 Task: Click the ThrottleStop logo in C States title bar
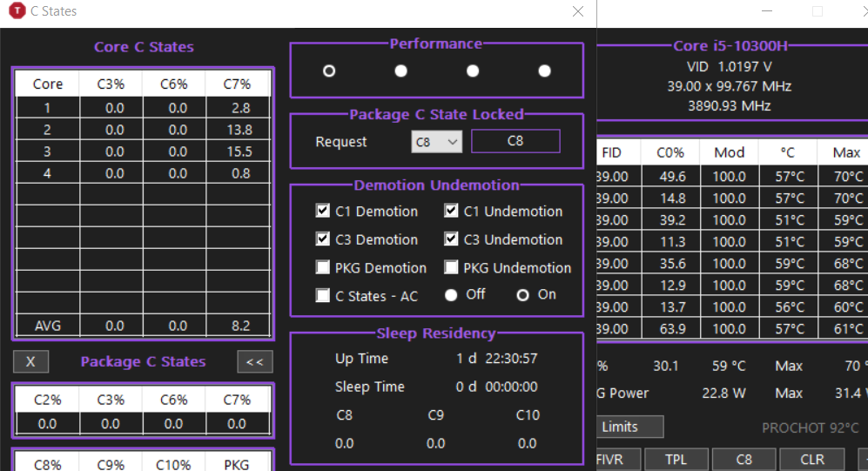pos(17,10)
